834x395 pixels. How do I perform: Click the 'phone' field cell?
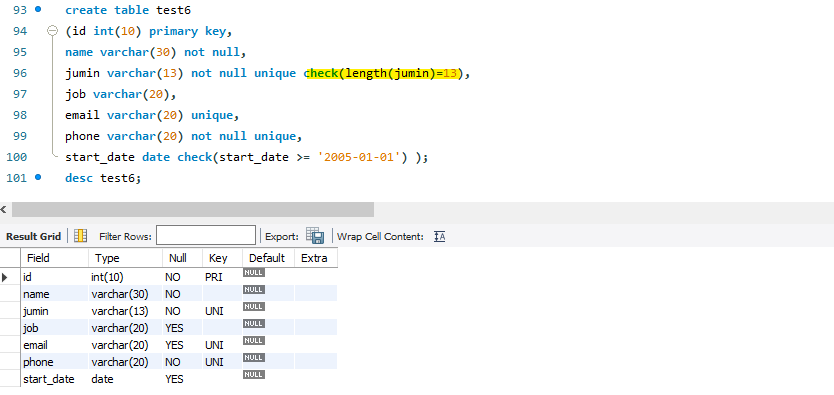[55, 362]
